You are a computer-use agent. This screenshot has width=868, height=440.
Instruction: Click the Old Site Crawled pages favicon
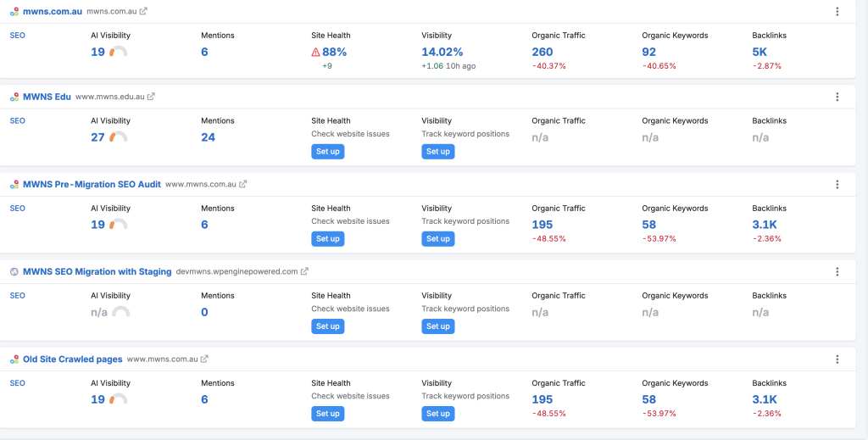click(14, 359)
